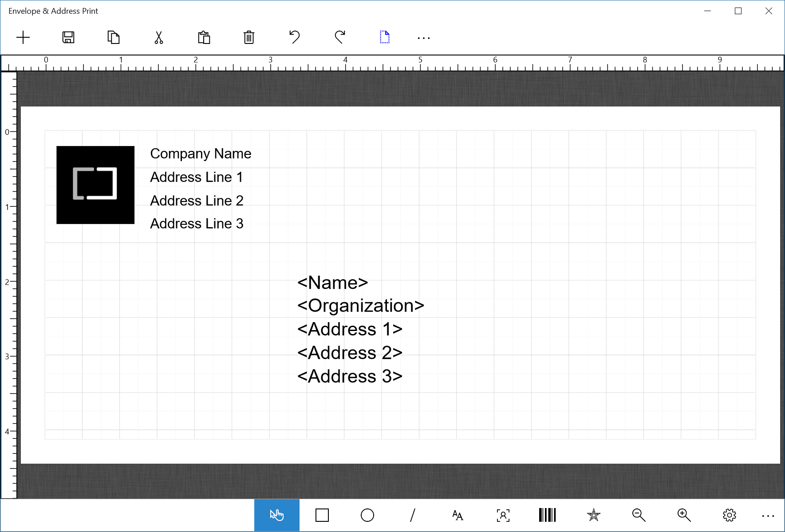Undo the last action
Viewport: 785px width, 532px height.
coord(294,37)
